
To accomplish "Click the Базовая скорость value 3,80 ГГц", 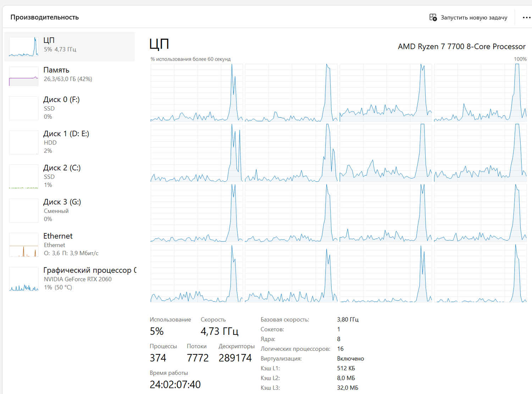I will click(348, 320).
